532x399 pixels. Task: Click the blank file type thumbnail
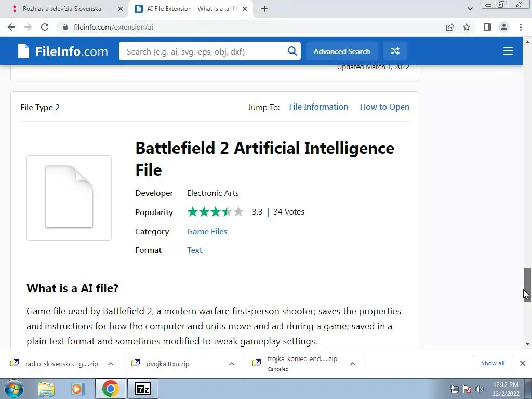click(x=69, y=198)
